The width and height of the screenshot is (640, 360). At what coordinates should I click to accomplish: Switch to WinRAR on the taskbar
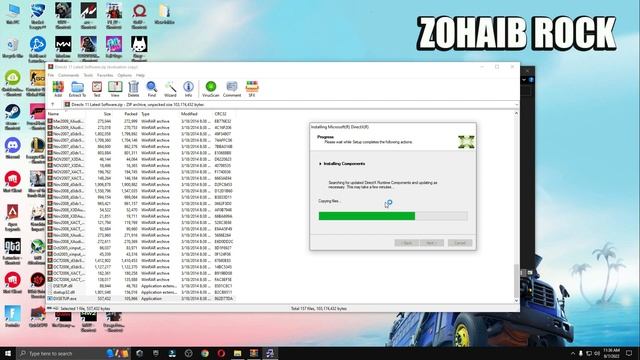pyautogui.click(x=254, y=353)
